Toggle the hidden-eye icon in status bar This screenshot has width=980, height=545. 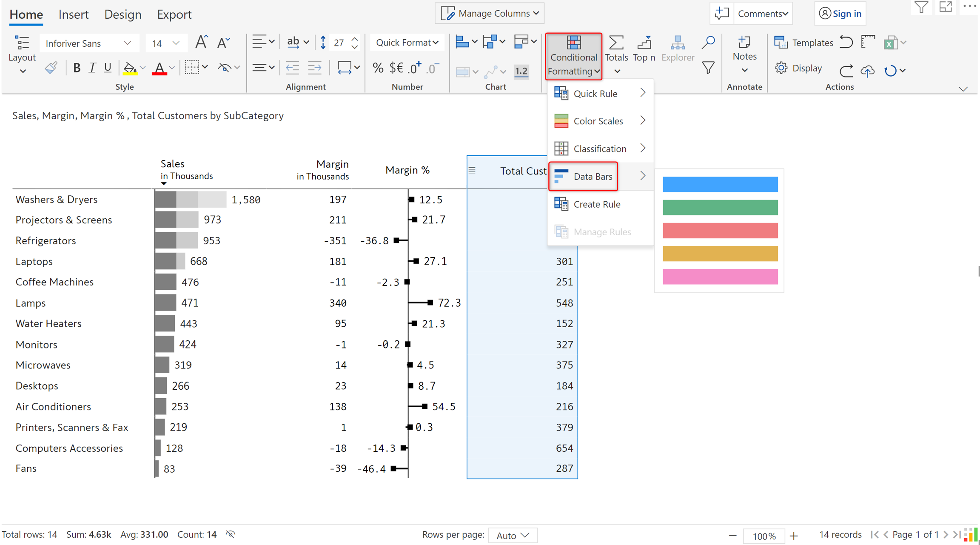click(231, 534)
